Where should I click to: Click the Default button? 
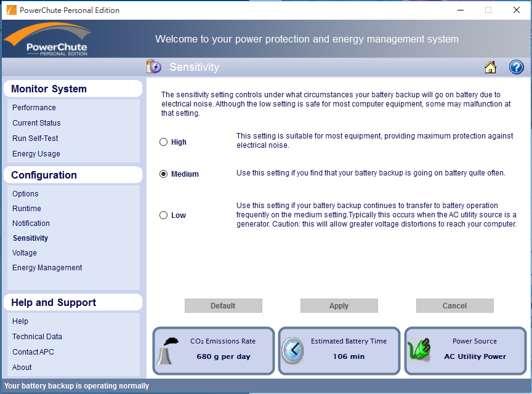click(x=224, y=306)
